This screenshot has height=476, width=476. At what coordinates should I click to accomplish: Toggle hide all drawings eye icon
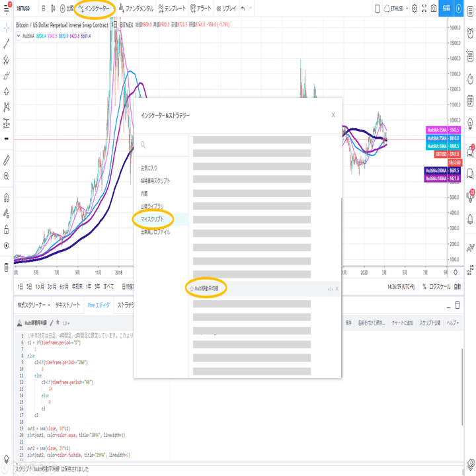point(7,245)
